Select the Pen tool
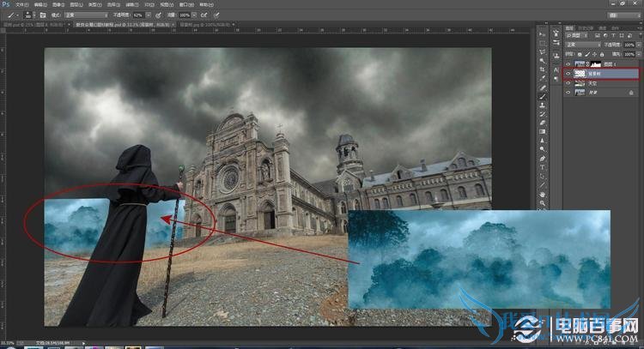Image resolution: width=644 pixels, height=349 pixels. pos(543,159)
